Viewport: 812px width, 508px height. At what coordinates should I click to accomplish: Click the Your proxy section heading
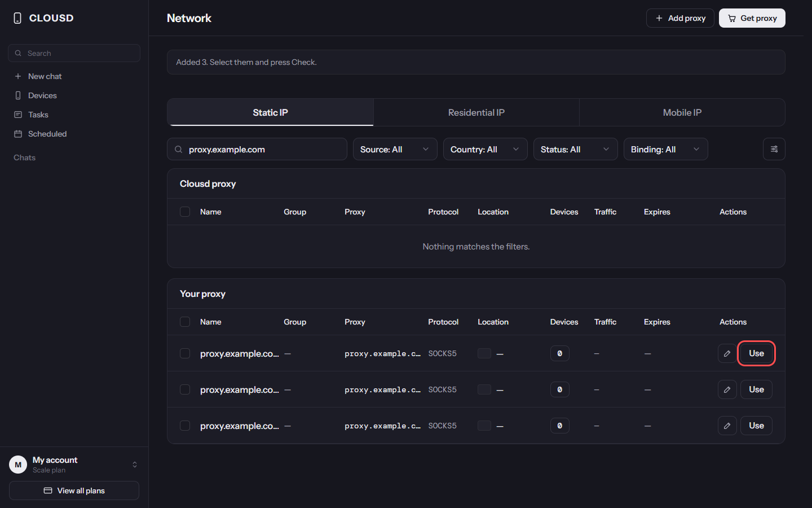(202, 294)
